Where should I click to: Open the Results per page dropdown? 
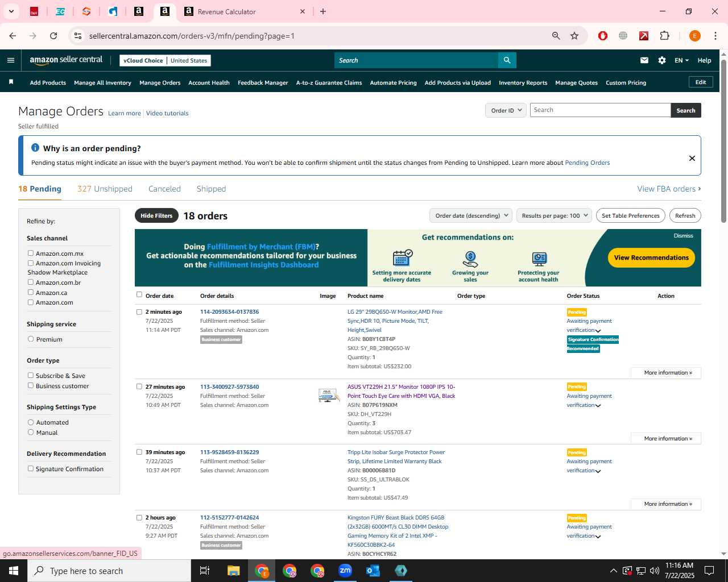(554, 215)
